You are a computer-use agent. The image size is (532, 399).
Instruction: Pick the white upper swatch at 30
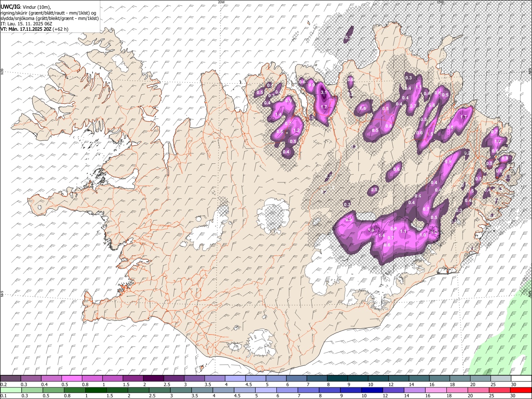coord(521,379)
